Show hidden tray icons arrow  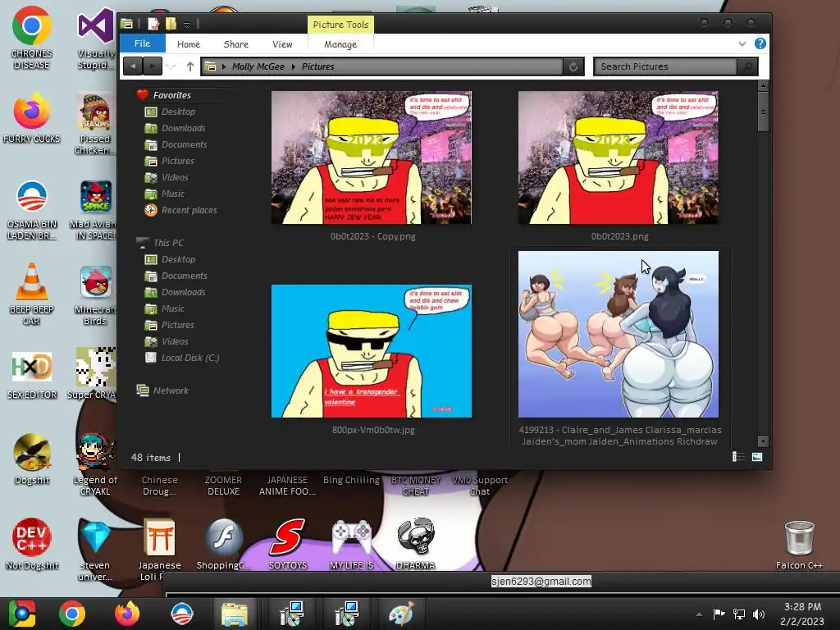point(699,614)
